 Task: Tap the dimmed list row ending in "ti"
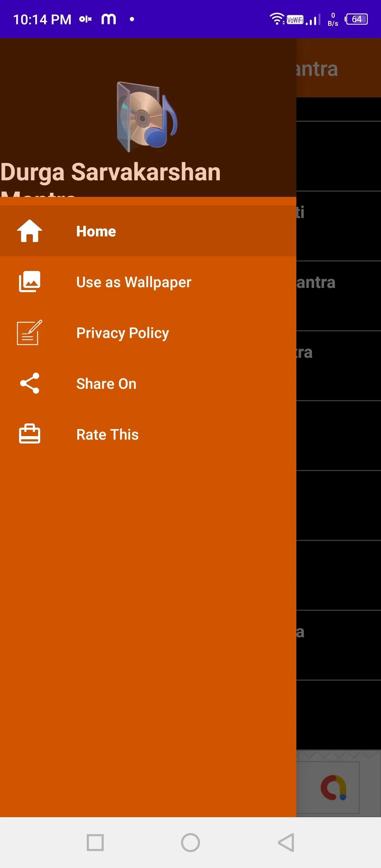[339, 226]
